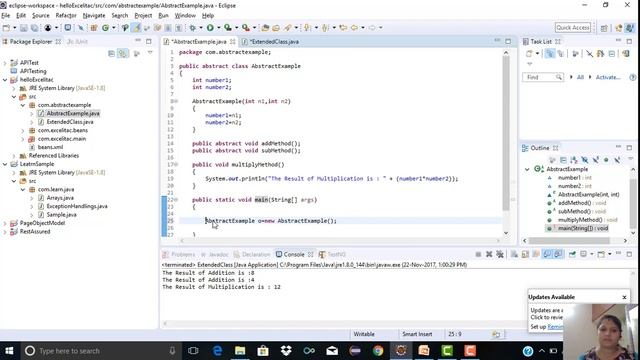640x360 pixels.
Task: Click the Save icon in the main toolbar
Action: pos(24,28)
